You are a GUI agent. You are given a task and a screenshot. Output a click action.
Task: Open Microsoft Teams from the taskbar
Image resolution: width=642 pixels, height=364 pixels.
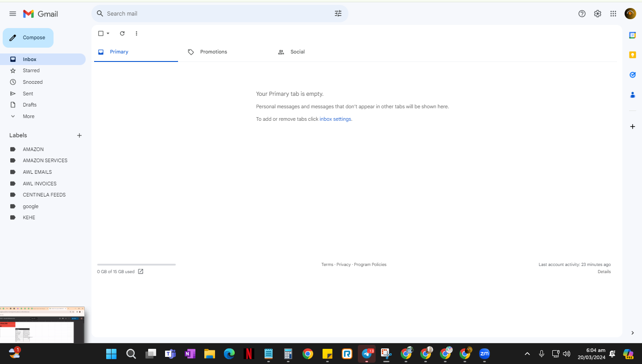(x=170, y=354)
